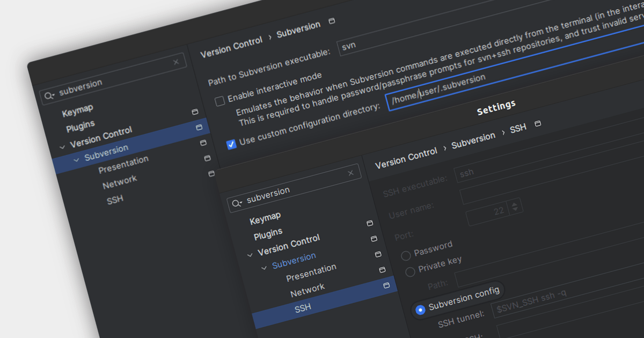The height and width of the screenshot is (338, 644).
Task: Collapse Version Control in the back window tree
Action: click(x=62, y=146)
